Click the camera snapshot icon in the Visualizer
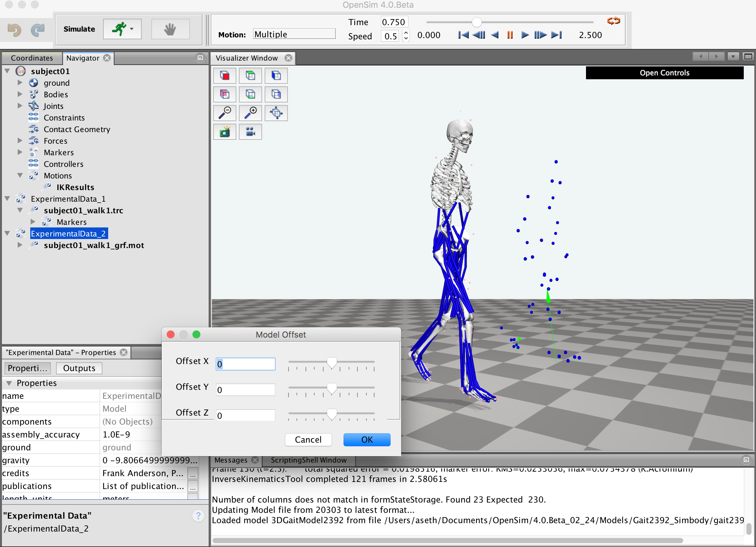The width and height of the screenshot is (756, 547). 225,132
